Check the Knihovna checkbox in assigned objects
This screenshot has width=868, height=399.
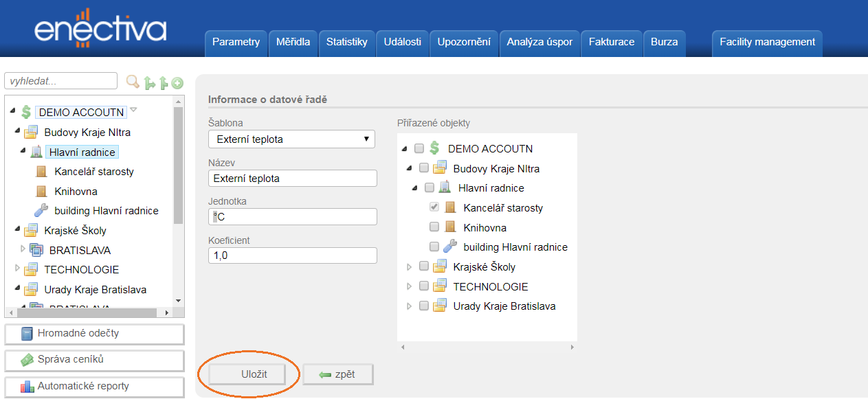point(434,227)
